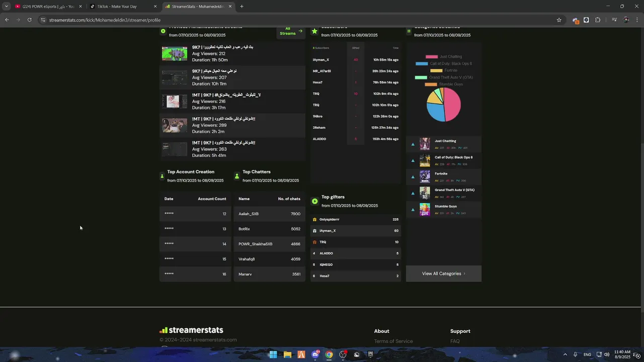Click the Fortnite category cover image
The width and height of the screenshot is (644, 362).
(x=425, y=177)
